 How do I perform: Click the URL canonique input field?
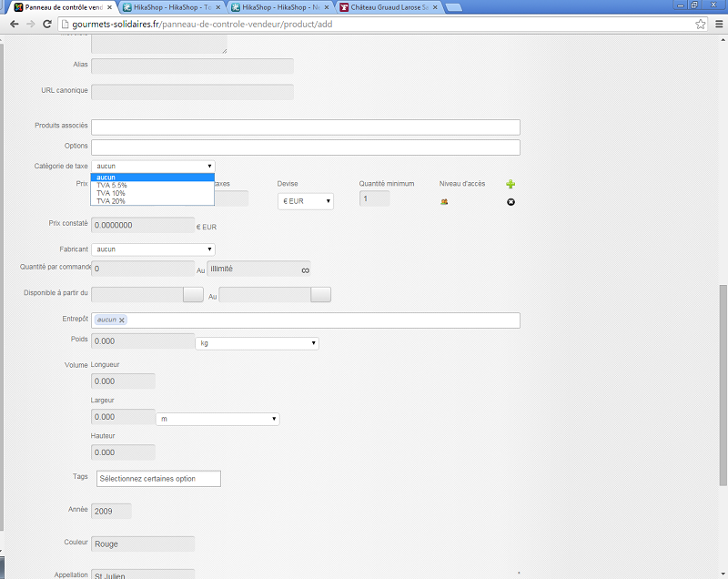[192, 92]
